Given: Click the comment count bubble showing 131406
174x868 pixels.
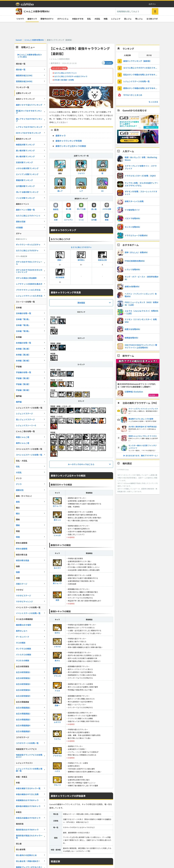Looking at the screenshot, I should coord(107,63).
